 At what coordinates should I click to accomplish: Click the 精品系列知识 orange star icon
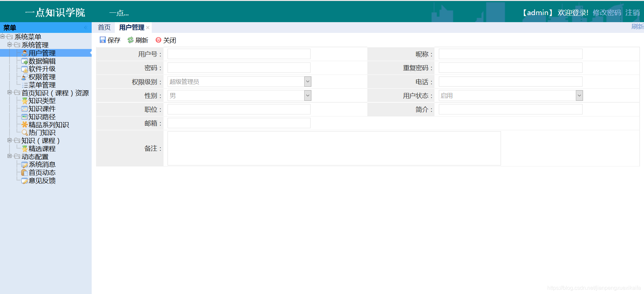pos(25,125)
